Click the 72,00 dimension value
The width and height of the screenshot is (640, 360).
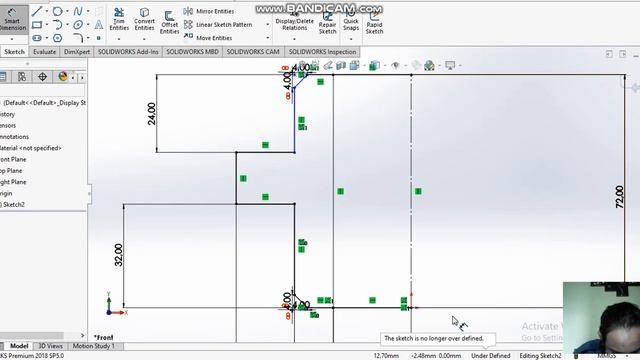tap(619, 197)
